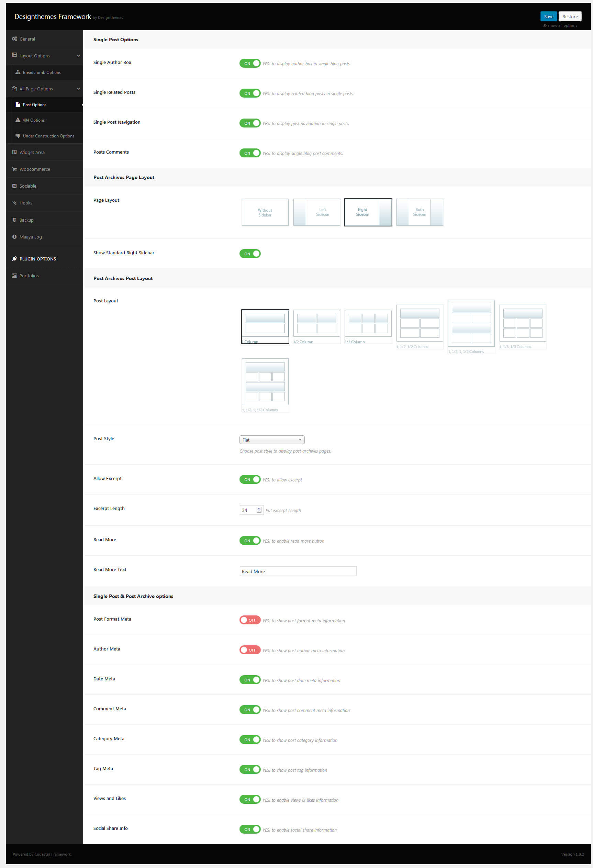Open Backup section
The width and height of the screenshot is (593, 868).
point(44,220)
